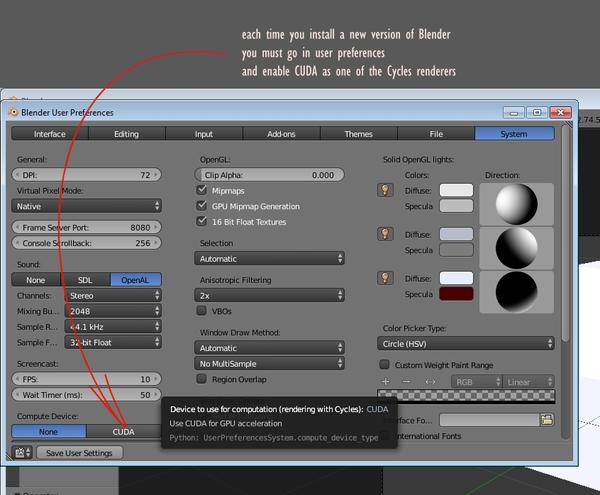600x495 pixels.
Task: Open Selection Automatic dropdown
Action: pos(269,259)
